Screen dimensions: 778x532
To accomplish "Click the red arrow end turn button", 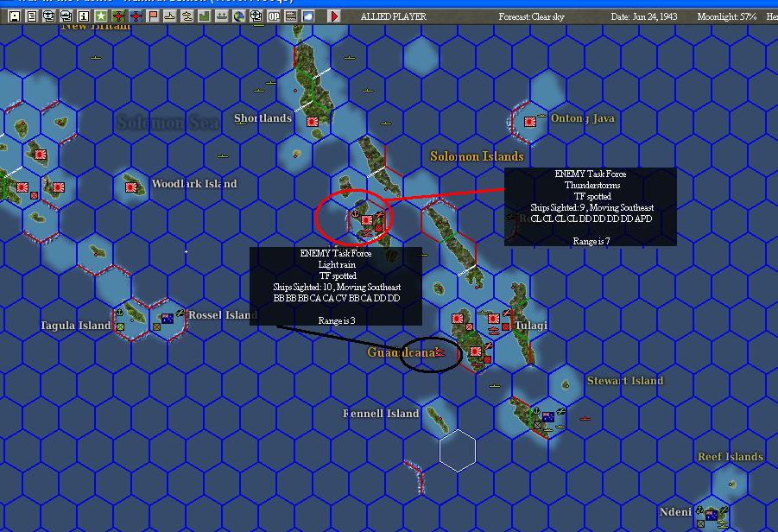I will click(x=334, y=16).
